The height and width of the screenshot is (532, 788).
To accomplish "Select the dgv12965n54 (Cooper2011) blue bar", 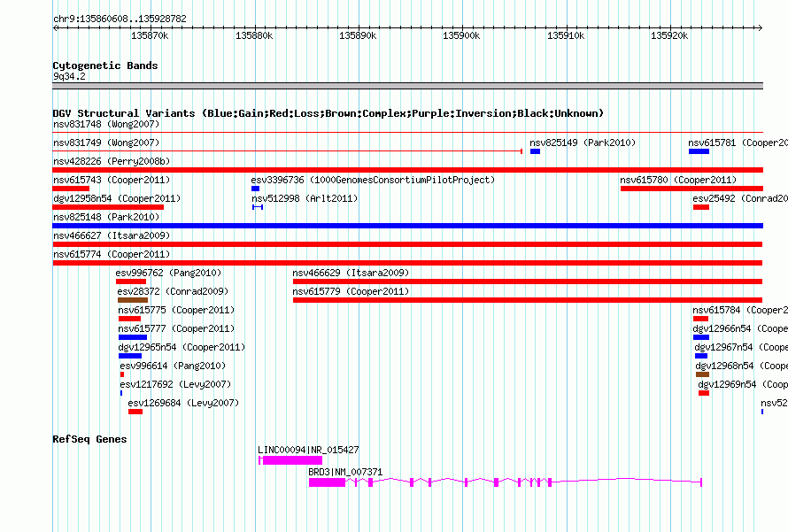I will 130,356.
